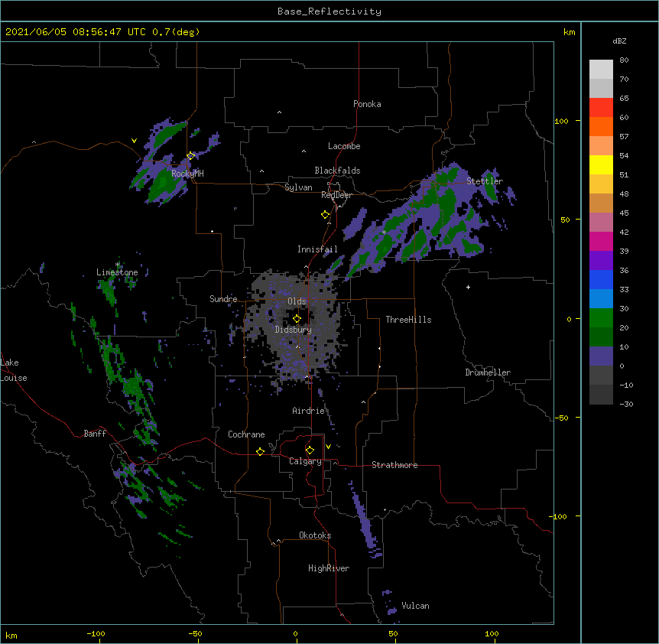659x644 pixels.
Task: Click the Banff label
Action: point(95,434)
